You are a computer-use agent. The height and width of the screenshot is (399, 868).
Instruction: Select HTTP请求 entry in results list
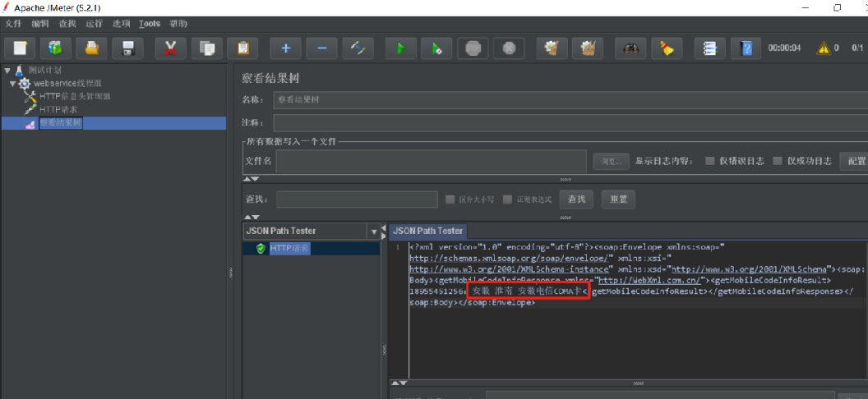tap(290, 249)
